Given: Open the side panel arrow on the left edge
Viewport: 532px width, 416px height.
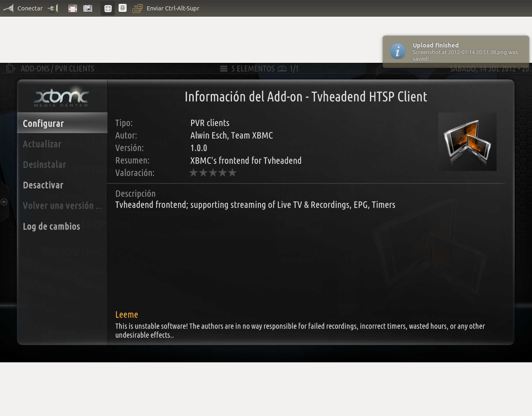Looking at the screenshot, I should (x=4, y=202).
